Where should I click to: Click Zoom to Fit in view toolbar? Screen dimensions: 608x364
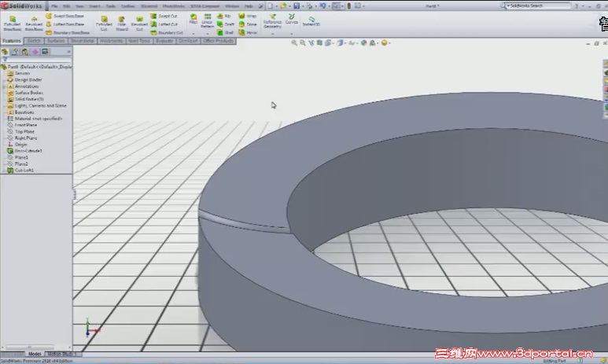pyautogui.click(x=294, y=43)
